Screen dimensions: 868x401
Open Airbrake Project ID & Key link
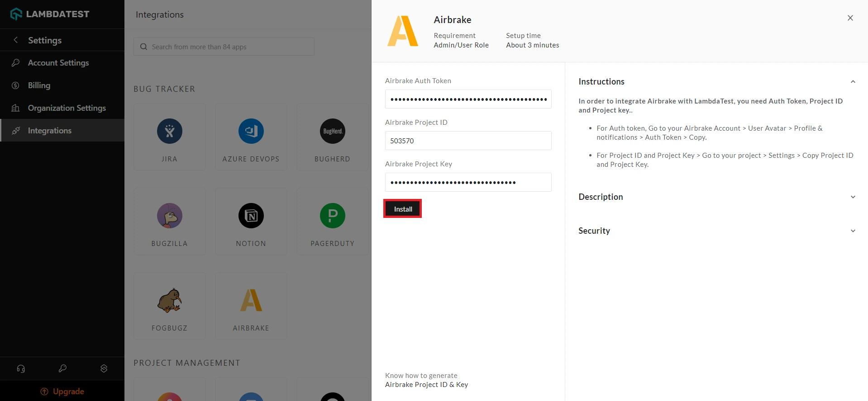(426, 385)
